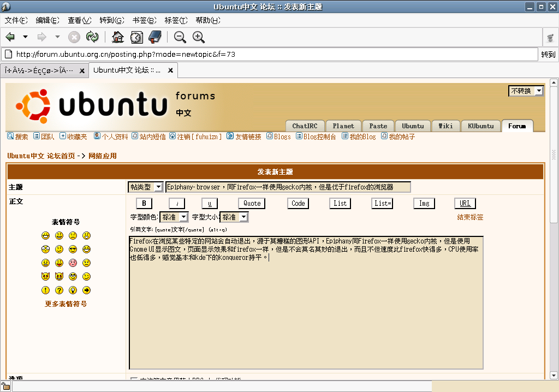Open the 编辑 menu

coord(47,20)
